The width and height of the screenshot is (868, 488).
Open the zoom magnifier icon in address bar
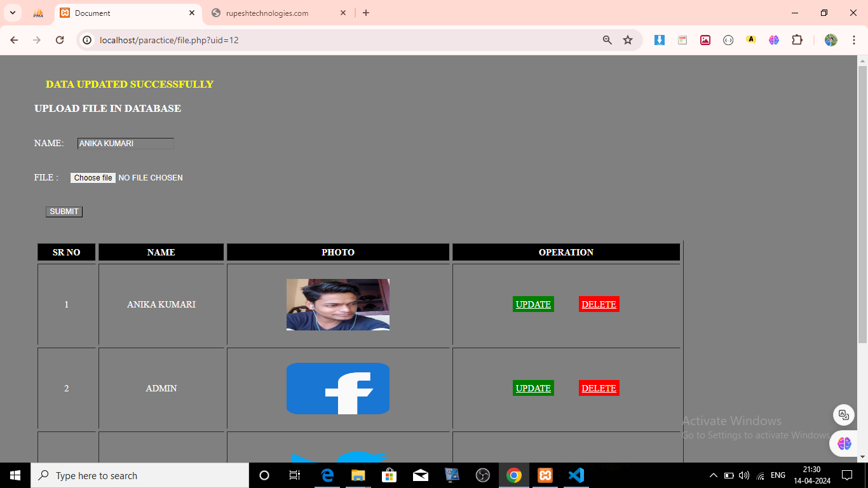pyautogui.click(x=607, y=40)
